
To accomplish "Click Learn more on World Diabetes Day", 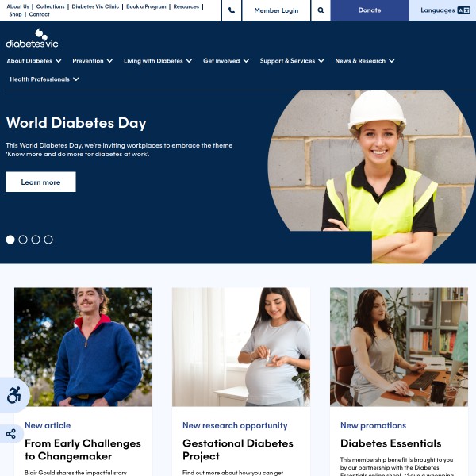I will click(40, 182).
